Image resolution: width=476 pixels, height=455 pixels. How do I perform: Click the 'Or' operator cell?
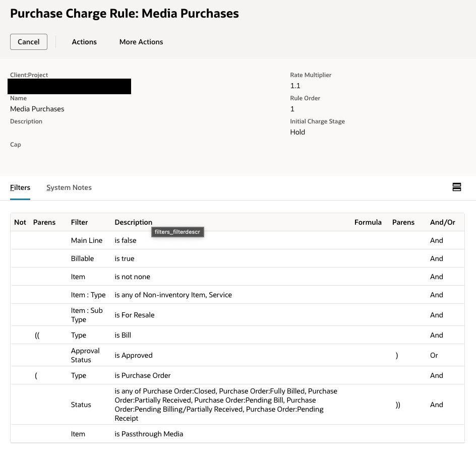click(434, 355)
